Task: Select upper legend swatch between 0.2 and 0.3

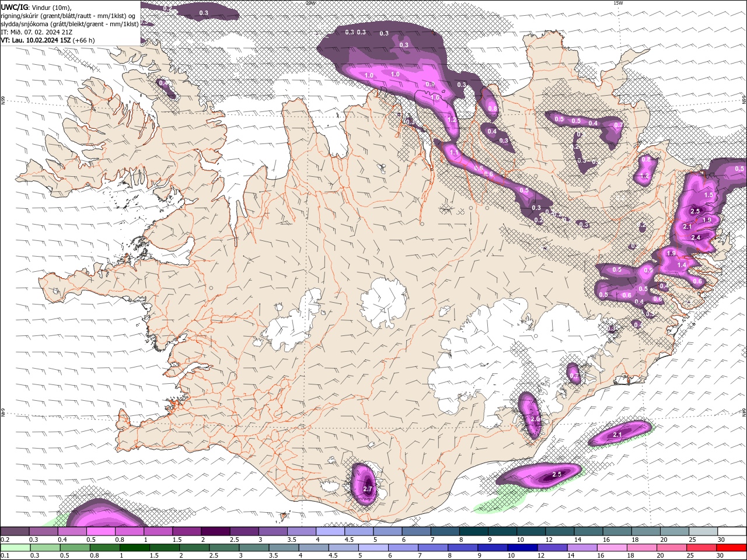Action: (15, 531)
